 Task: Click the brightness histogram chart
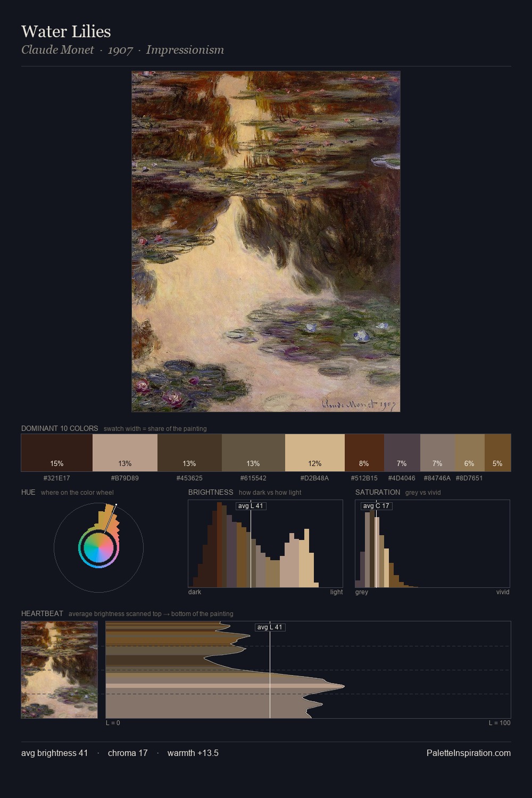(265, 544)
